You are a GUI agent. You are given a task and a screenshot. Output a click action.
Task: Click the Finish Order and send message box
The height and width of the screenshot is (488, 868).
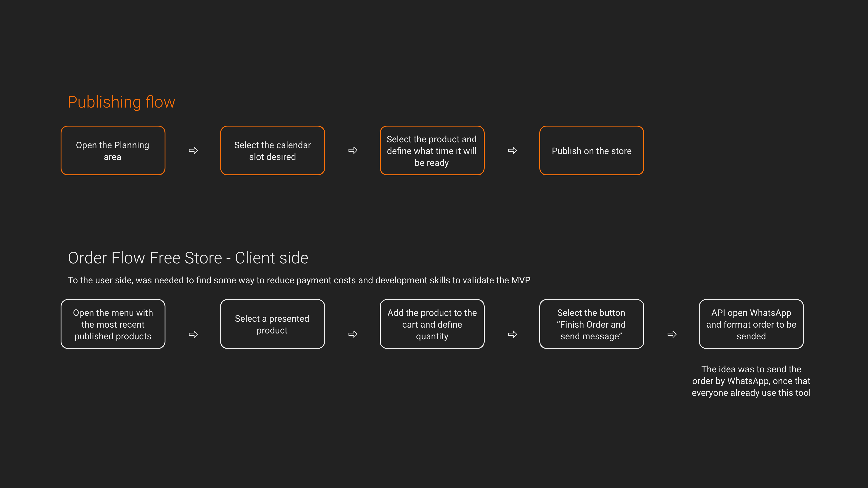coord(592,324)
